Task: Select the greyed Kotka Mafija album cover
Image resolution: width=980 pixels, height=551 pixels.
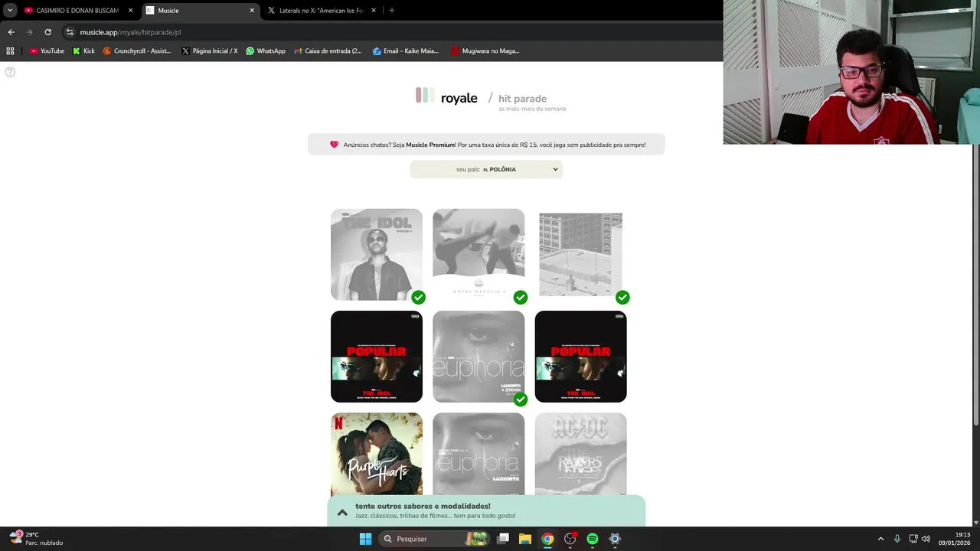Action: coord(479,255)
